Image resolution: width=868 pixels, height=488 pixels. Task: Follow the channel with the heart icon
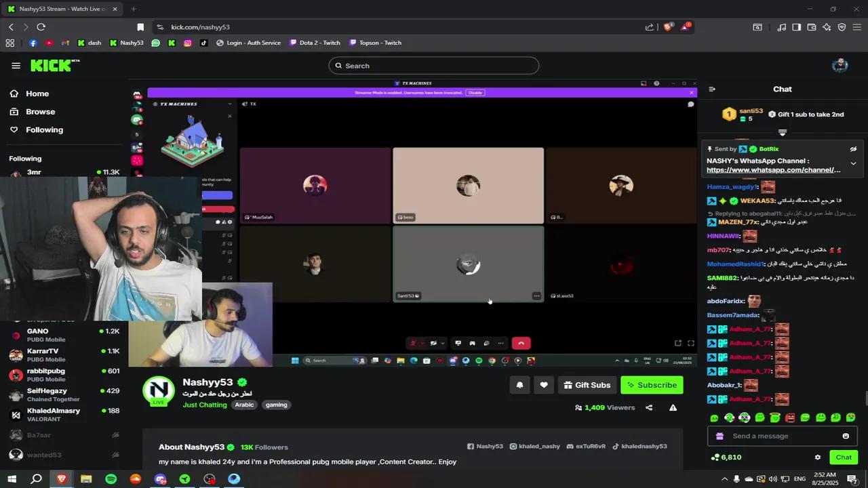(x=543, y=385)
